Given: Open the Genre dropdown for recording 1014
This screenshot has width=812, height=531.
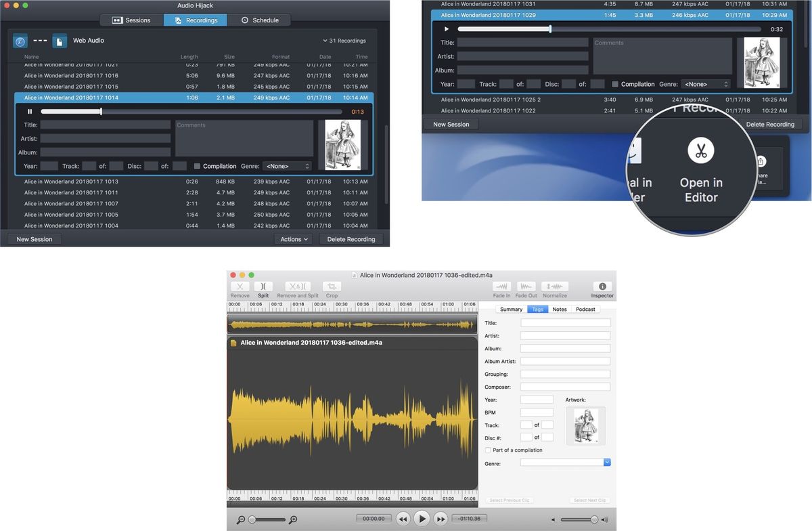Looking at the screenshot, I should tap(288, 166).
